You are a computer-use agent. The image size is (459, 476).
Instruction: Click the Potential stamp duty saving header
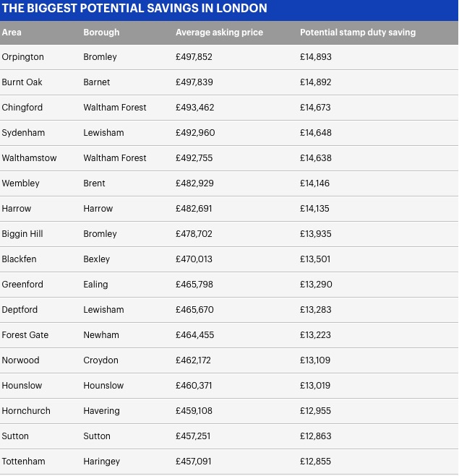(358, 33)
